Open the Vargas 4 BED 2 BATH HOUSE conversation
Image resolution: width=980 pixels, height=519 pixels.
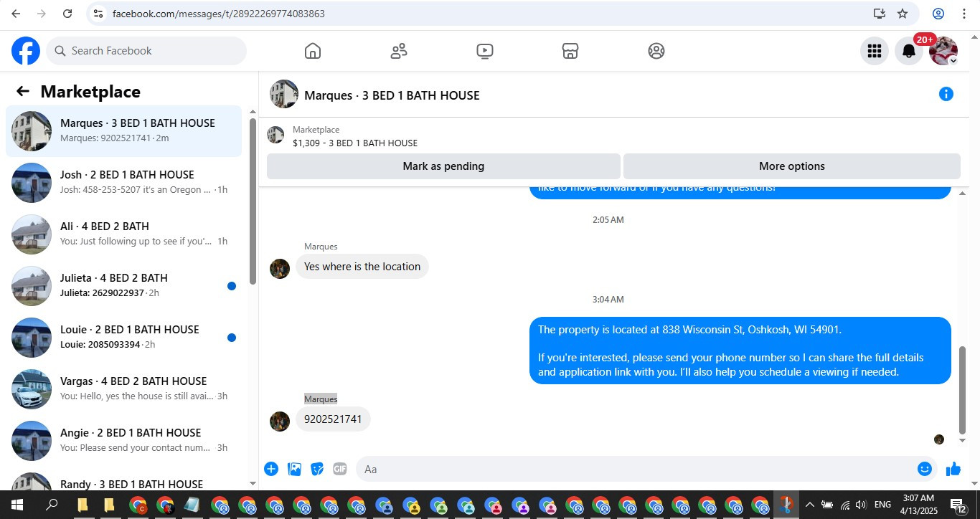[x=123, y=389]
